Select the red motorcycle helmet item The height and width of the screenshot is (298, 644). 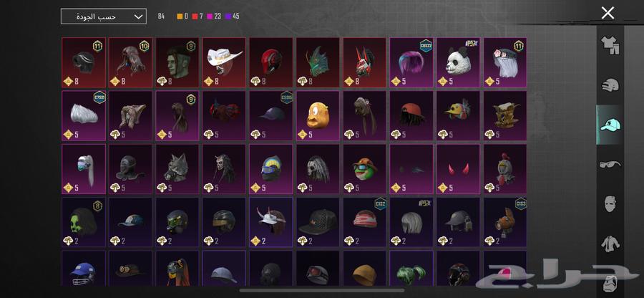click(270, 62)
